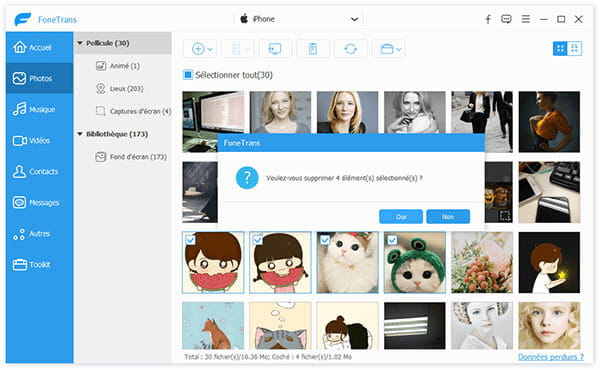Select the cartoon child holding star thumbnail

pyautogui.click(x=549, y=262)
